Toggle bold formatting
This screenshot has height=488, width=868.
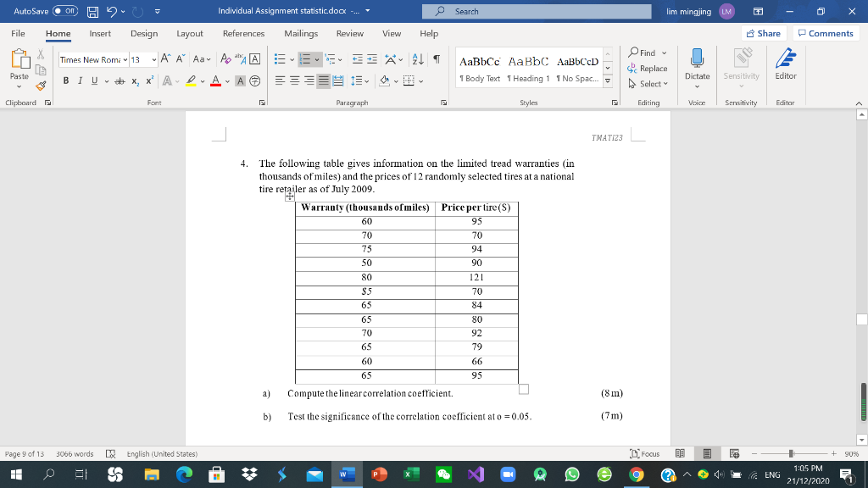pyautogui.click(x=65, y=80)
